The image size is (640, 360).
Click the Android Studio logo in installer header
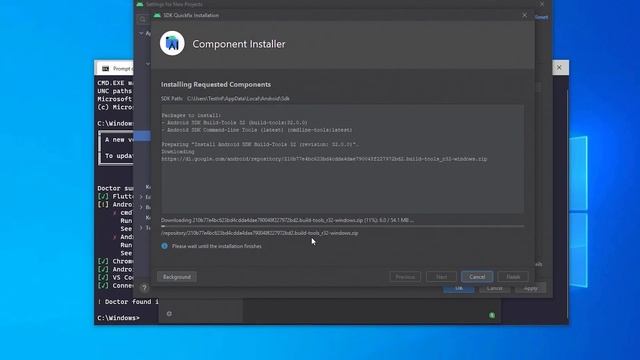coord(172,43)
